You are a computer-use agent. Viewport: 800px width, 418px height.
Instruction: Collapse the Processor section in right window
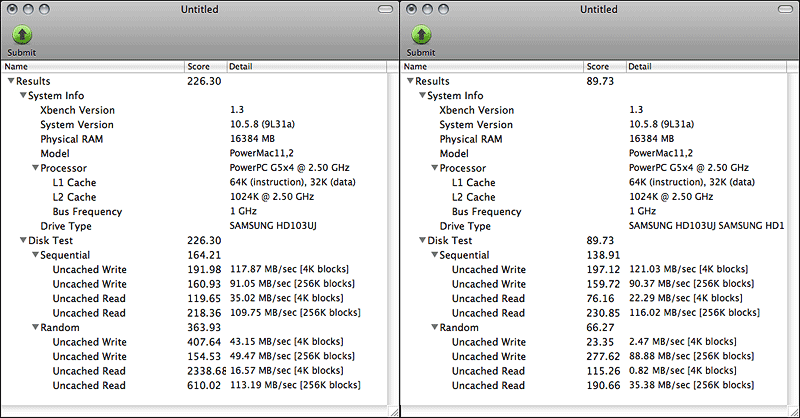tap(434, 168)
